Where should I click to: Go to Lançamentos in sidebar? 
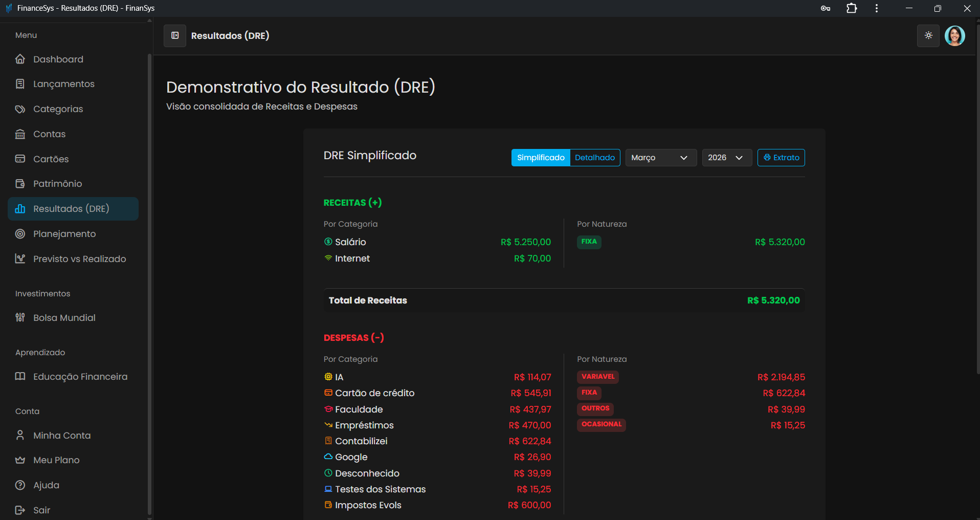63,84
